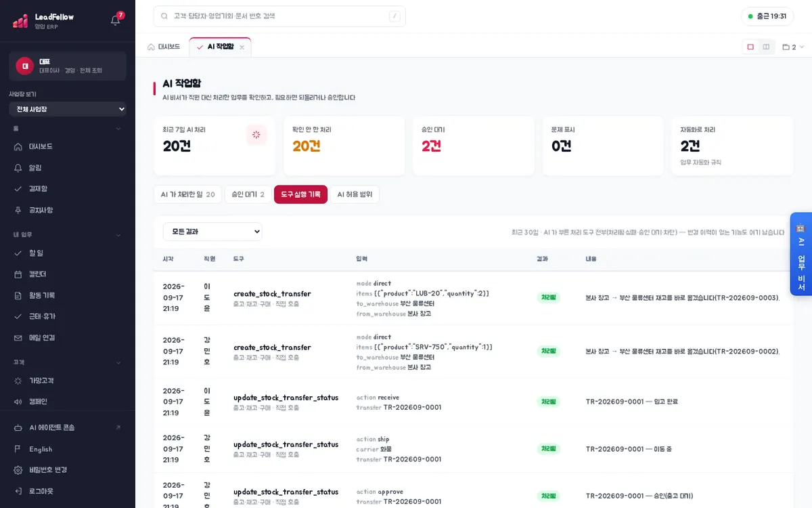Switch to single-pane layout view toggle
Screen dimensions: 812x508
coord(750,47)
